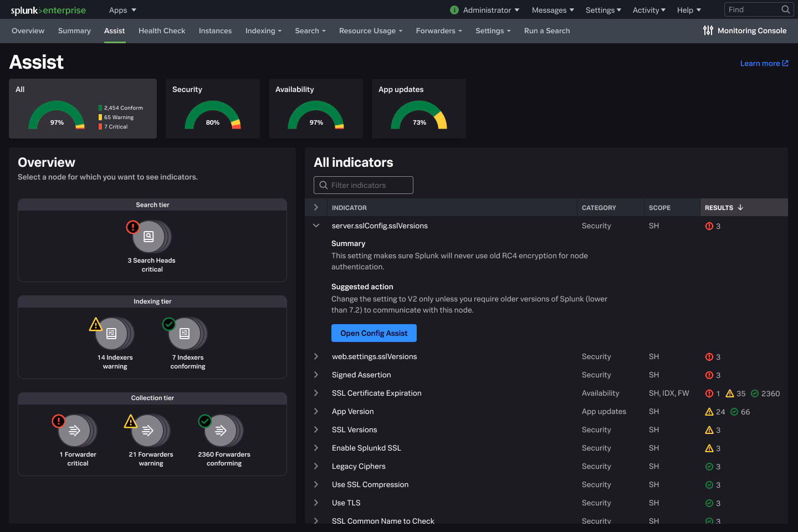Switch to the Health Check tab
This screenshot has width=798, height=532.
[x=162, y=30]
